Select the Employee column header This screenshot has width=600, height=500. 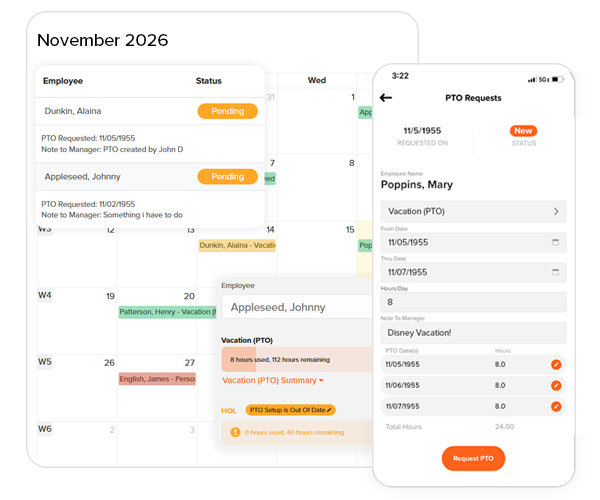coord(63,81)
